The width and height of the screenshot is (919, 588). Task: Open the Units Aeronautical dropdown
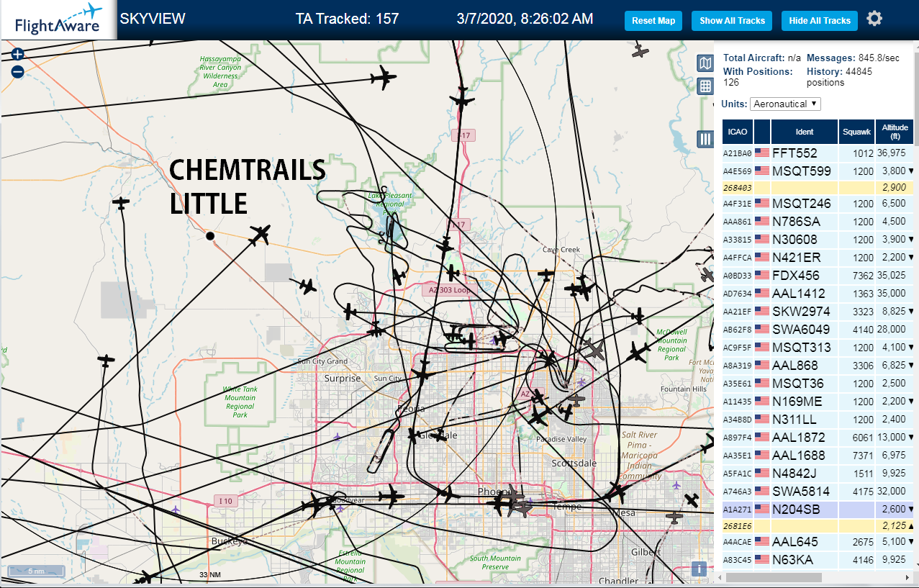(x=785, y=104)
